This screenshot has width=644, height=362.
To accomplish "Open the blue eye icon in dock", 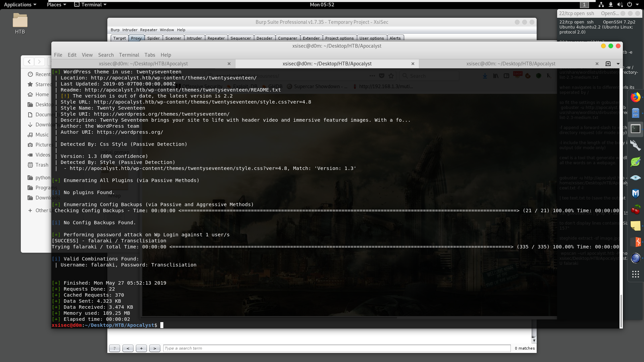I will coord(635,178).
